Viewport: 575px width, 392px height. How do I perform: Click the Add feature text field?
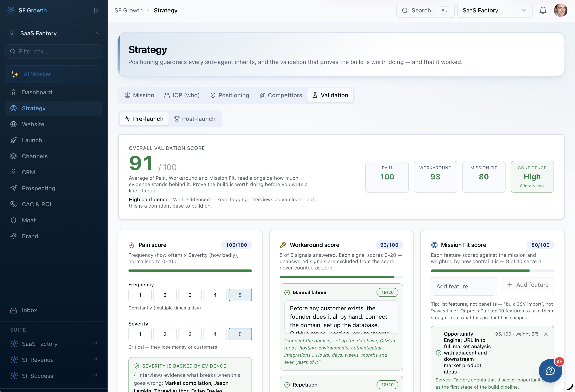[464, 286]
